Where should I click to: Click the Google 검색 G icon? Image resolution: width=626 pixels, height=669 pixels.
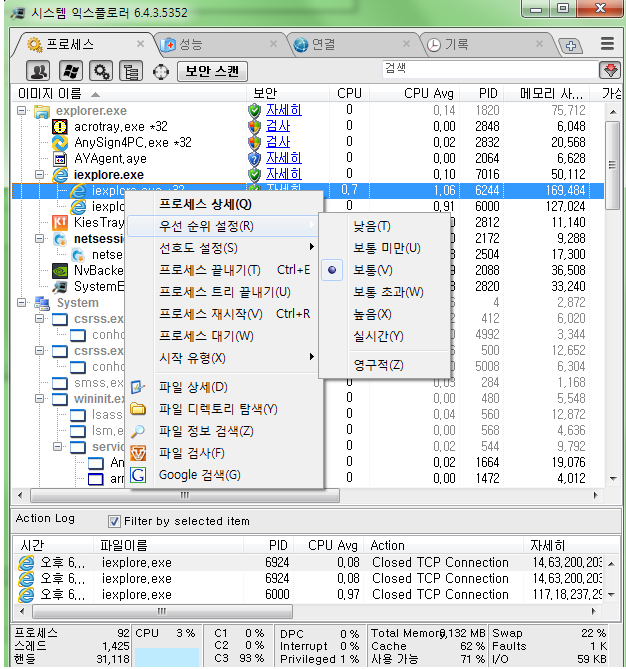coord(137,475)
